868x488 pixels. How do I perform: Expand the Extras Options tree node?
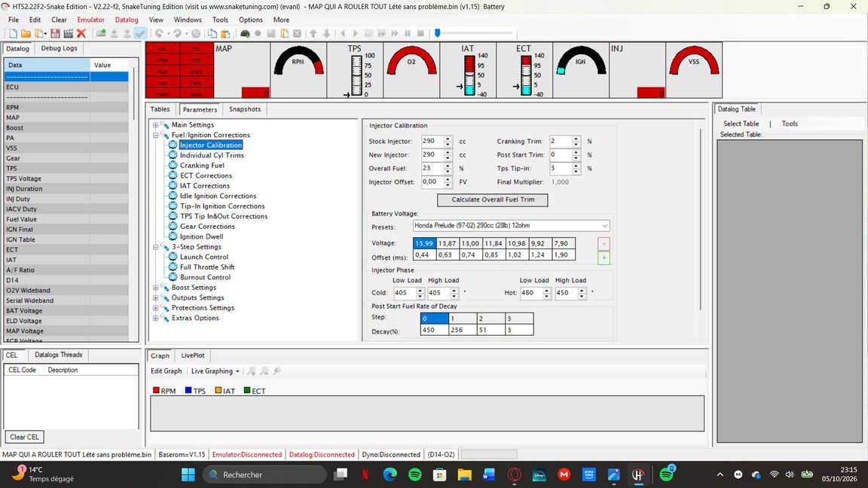tap(155, 318)
